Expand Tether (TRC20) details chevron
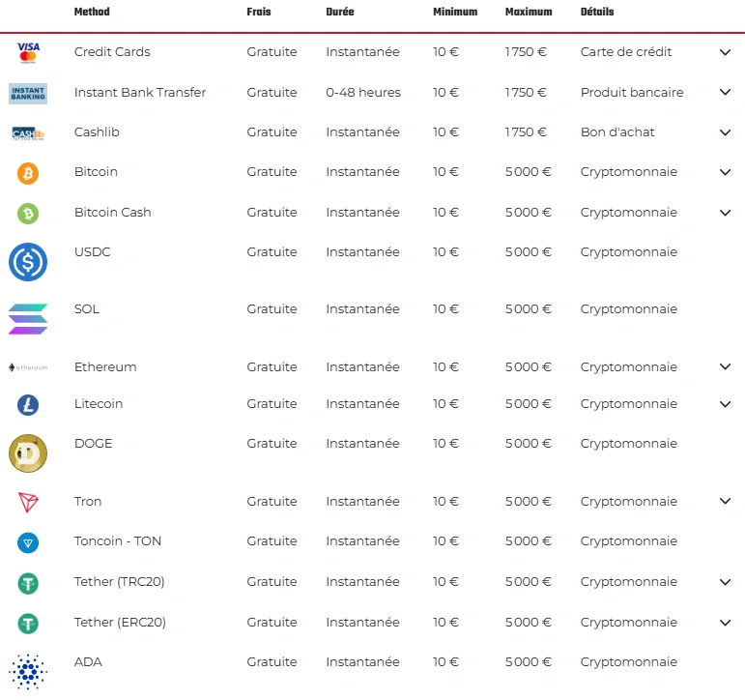 (725, 582)
